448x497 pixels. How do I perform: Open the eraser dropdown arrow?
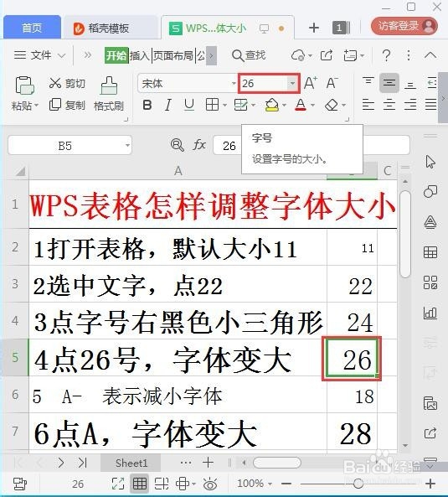point(344,105)
